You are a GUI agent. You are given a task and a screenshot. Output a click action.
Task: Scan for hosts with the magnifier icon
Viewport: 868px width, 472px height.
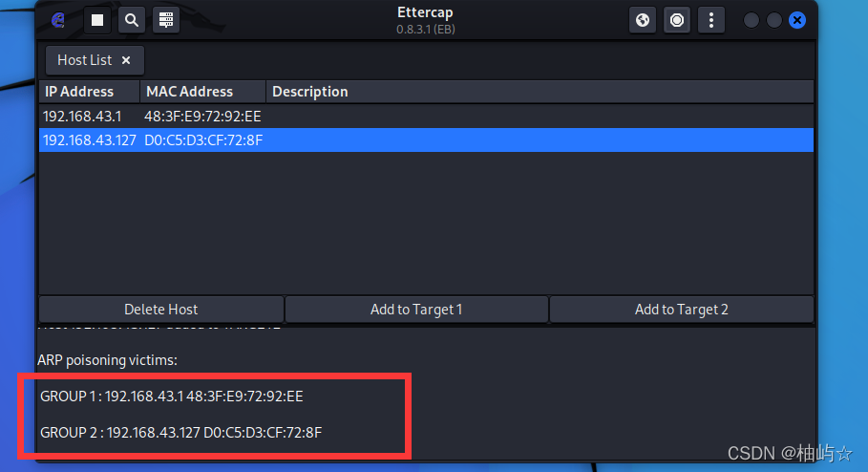[132, 20]
